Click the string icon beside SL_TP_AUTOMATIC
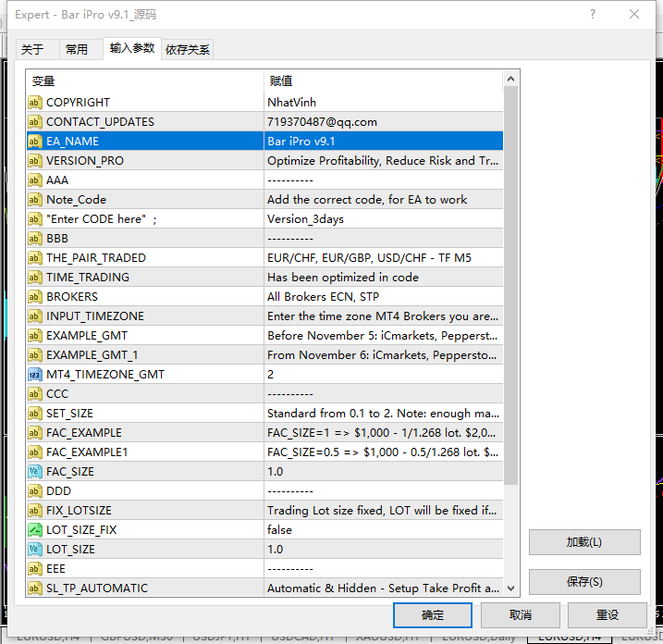 tap(35, 588)
